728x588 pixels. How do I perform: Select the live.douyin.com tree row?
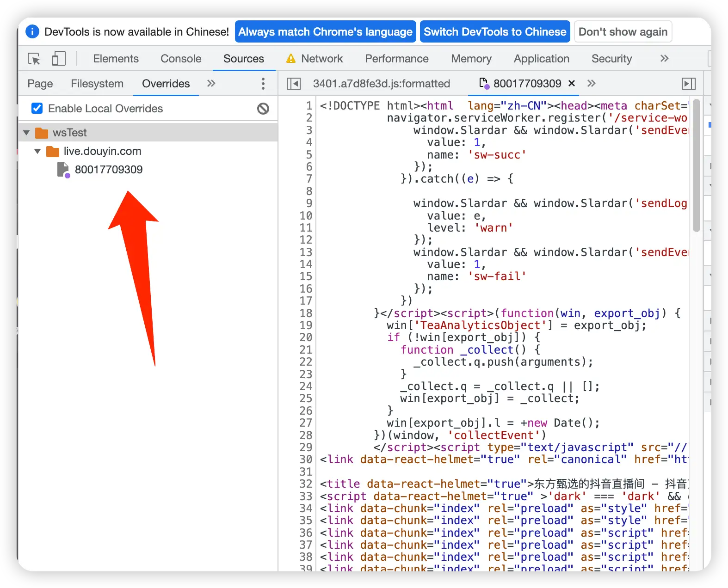tap(148, 152)
